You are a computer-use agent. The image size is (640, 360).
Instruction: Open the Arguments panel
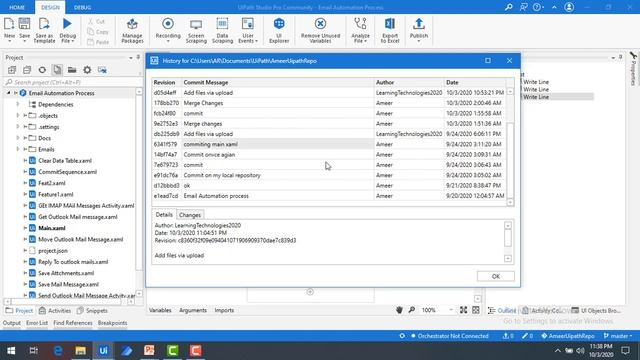click(x=193, y=310)
